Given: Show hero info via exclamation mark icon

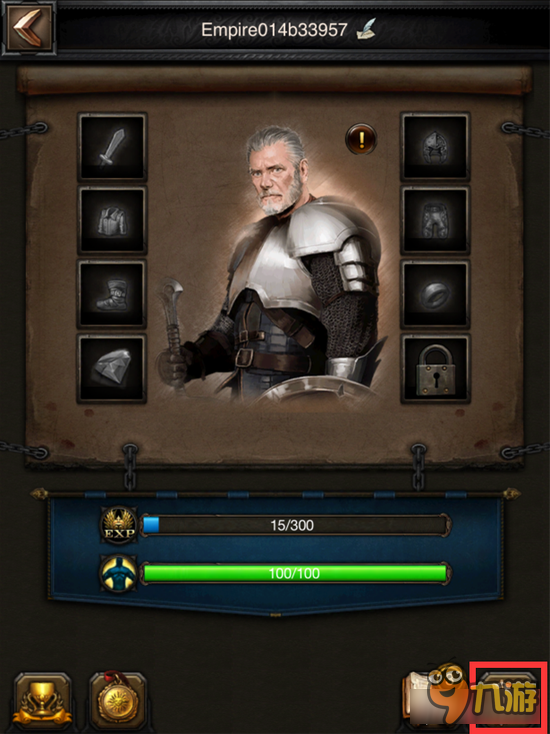Looking at the screenshot, I should tap(361, 139).
